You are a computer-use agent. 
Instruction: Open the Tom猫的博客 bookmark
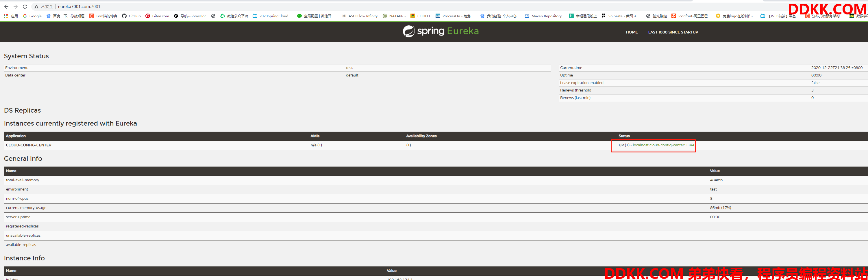point(103,16)
